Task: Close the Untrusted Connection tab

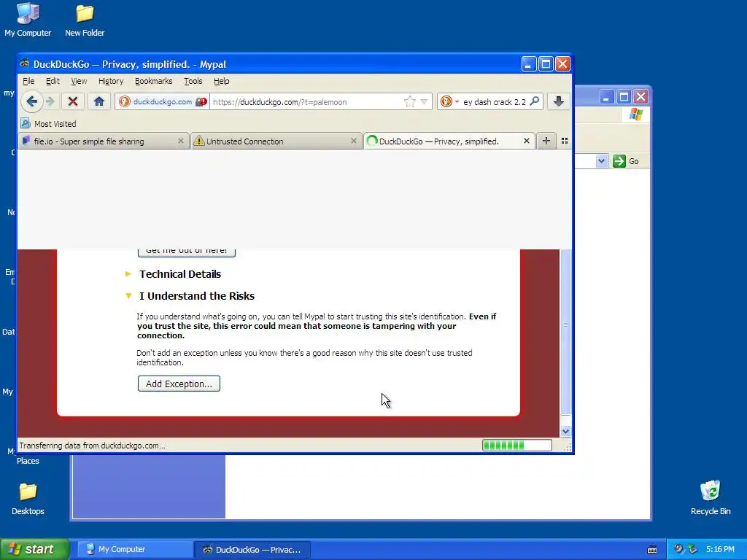Action: point(354,141)
